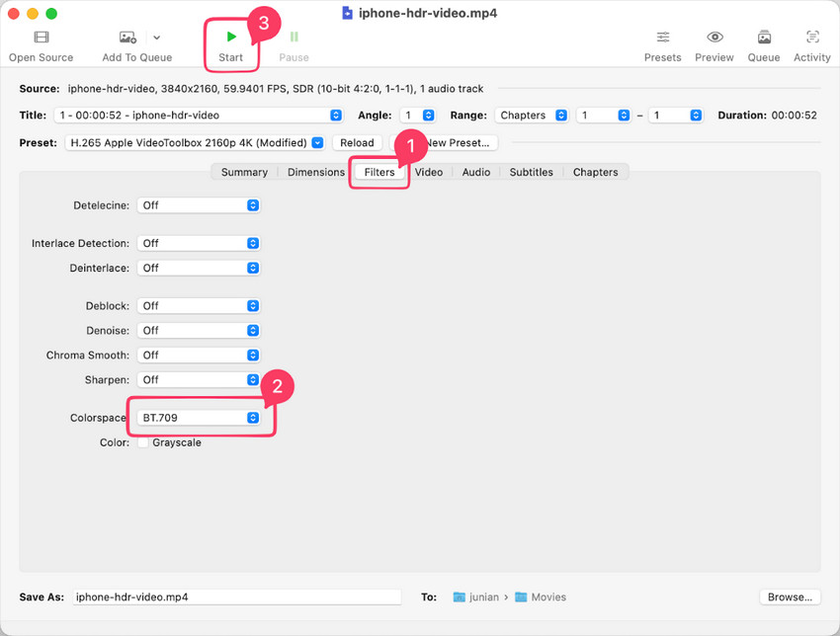Click the Duration 00:00:52 value
Image resolution: width=840 pixels, height=636 pixels.
[x=794, y=116]
